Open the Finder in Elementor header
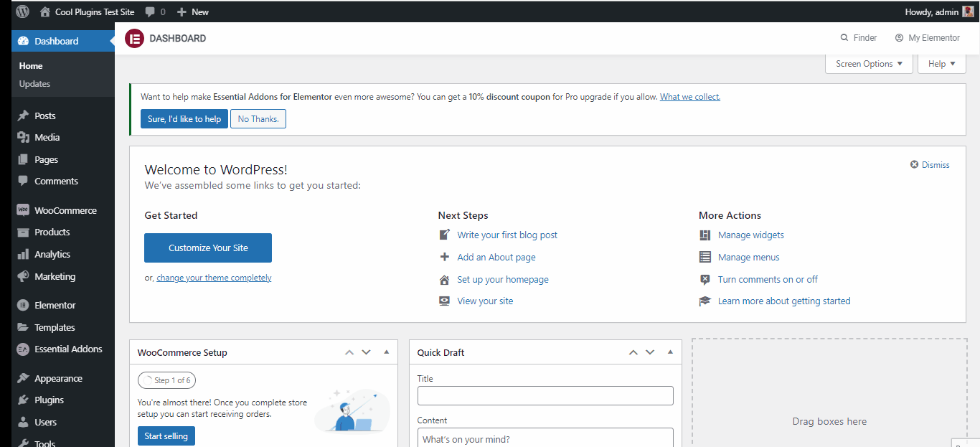980x447 pixels. 859,38
